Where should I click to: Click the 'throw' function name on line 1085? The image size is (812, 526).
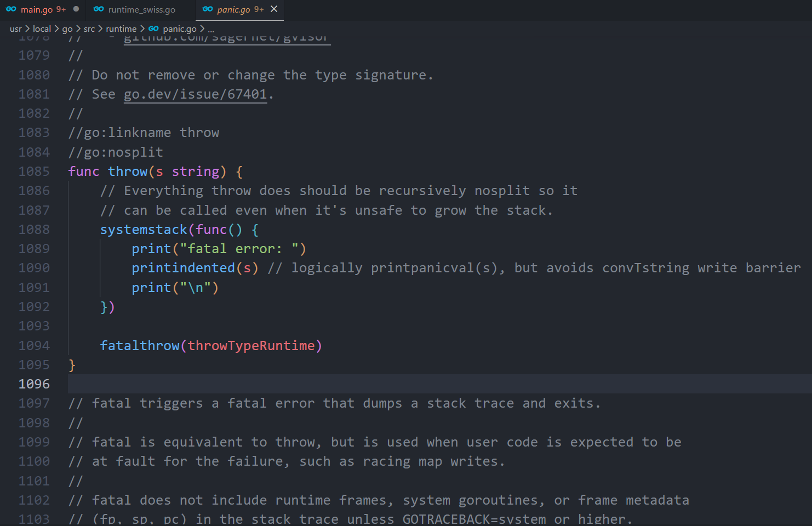point(128,171)
